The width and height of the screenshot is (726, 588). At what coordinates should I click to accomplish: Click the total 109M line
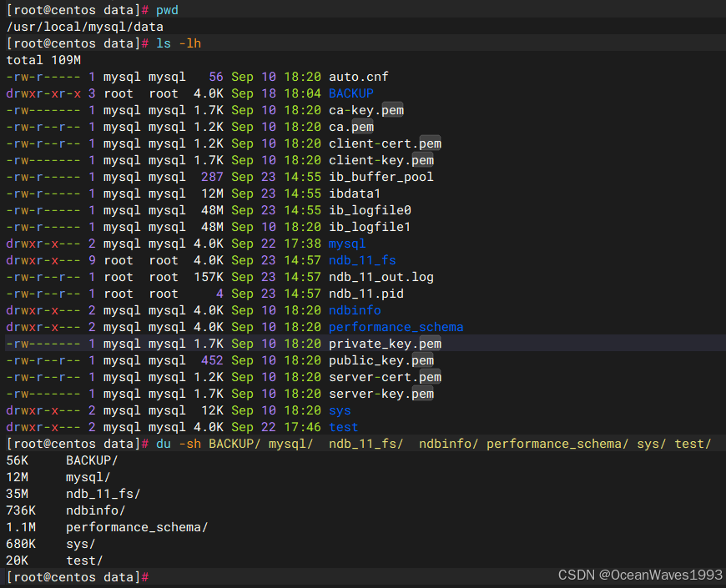click(43, 60)
